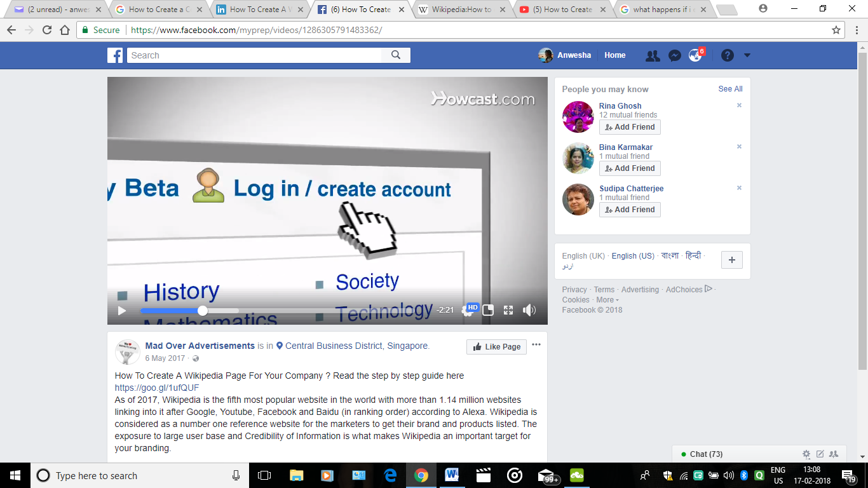Viewport: 868px width, 488px height.
Task: Open Rina Ghosh profile picture
Action: point(578,117)
